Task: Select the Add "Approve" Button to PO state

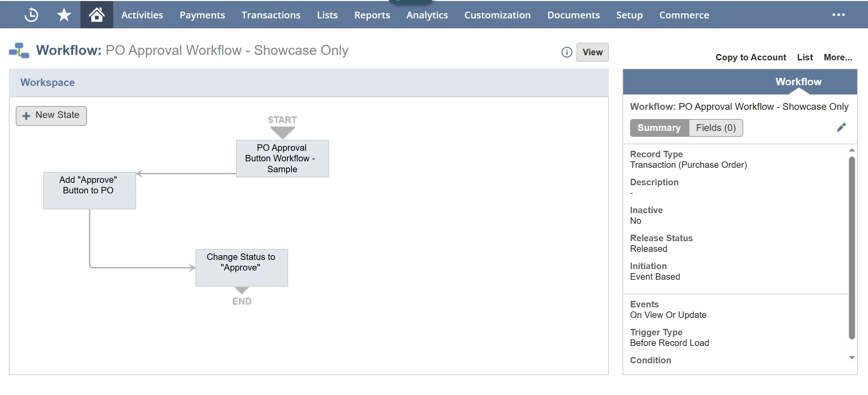Action: tap(89, 190)
